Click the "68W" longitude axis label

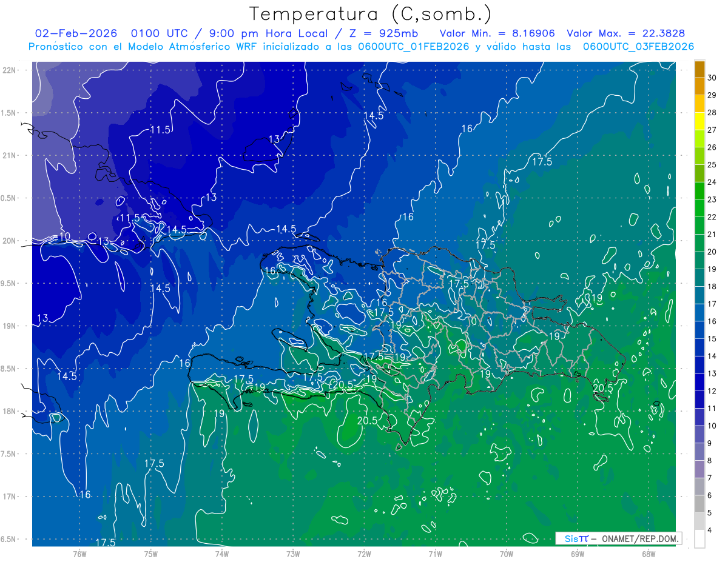649,554
